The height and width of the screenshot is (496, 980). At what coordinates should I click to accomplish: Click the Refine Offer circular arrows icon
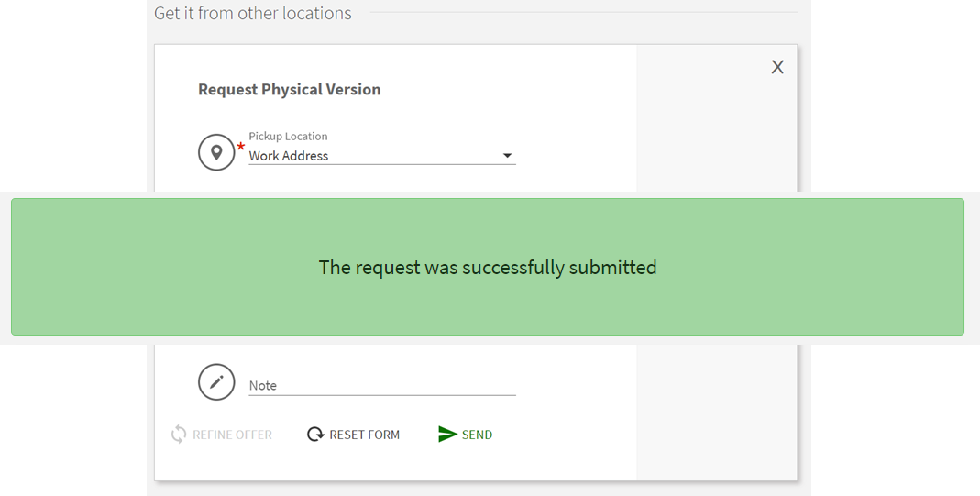coord(179,435)
